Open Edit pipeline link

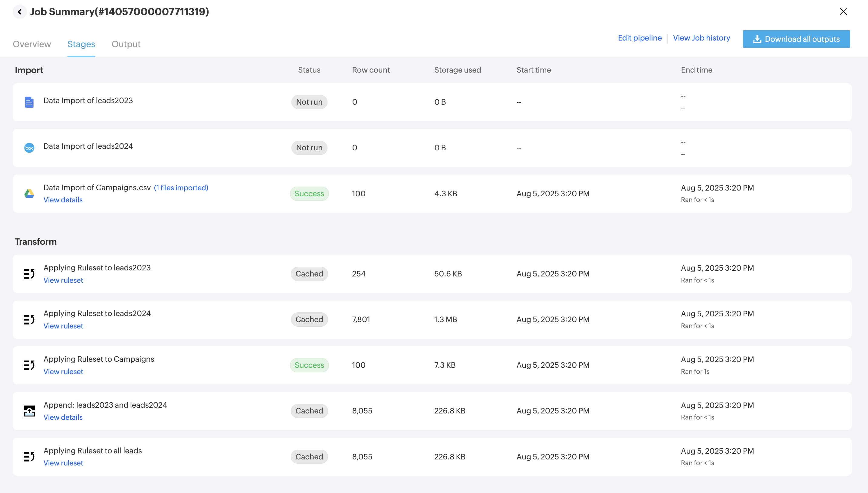click(639, 38)
